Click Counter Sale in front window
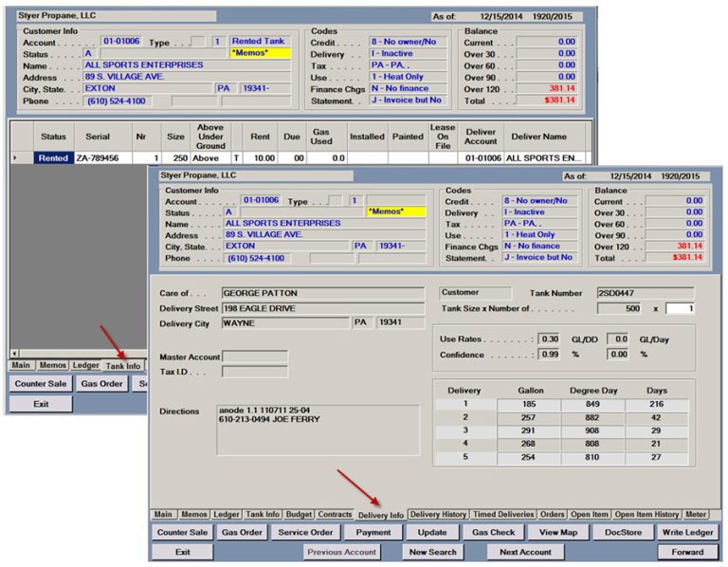The width and height of the screenshot is (728, 567). point(182,532)
